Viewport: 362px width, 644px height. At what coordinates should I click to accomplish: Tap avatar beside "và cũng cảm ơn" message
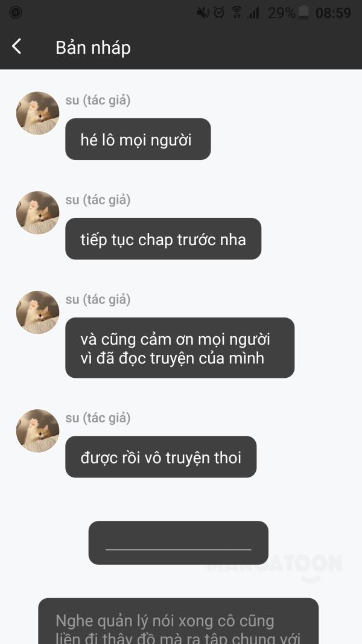(38, 313)
